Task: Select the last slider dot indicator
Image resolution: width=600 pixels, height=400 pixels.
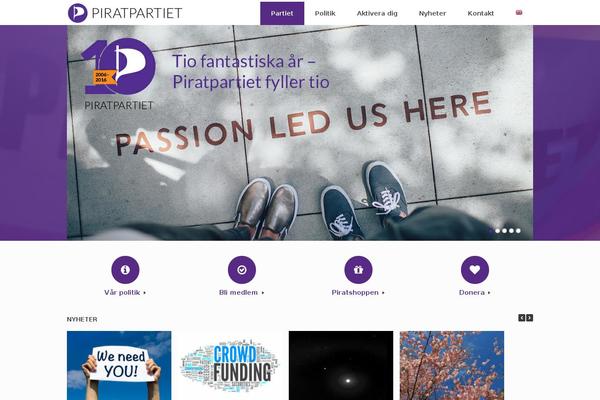Action: coord(518,231)
